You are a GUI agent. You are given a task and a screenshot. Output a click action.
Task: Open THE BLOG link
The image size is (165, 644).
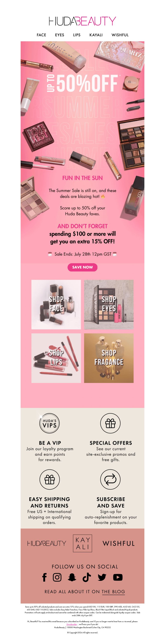point(113,592)
